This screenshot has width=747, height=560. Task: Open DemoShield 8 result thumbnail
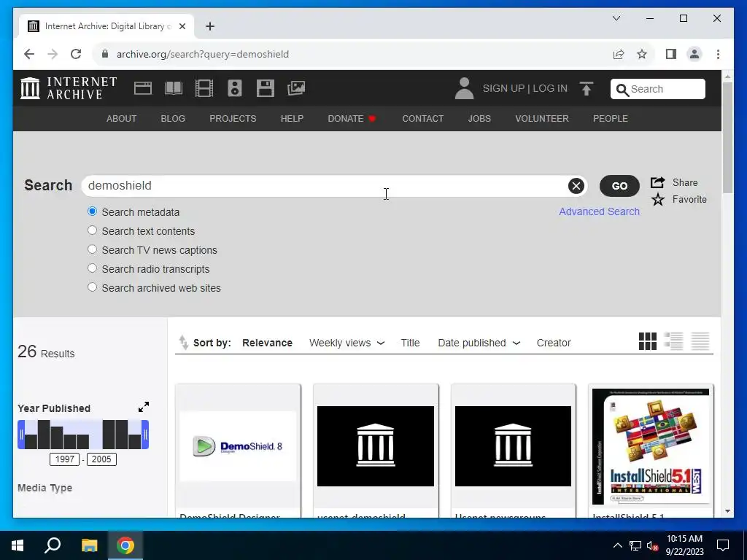click(x=238, y=446)
